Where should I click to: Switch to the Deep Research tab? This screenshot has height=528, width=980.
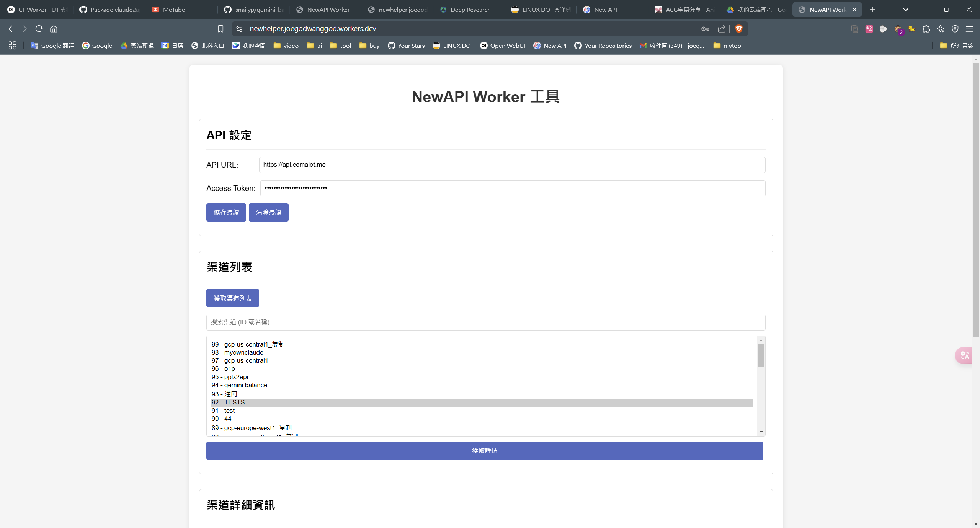(466, 10)
